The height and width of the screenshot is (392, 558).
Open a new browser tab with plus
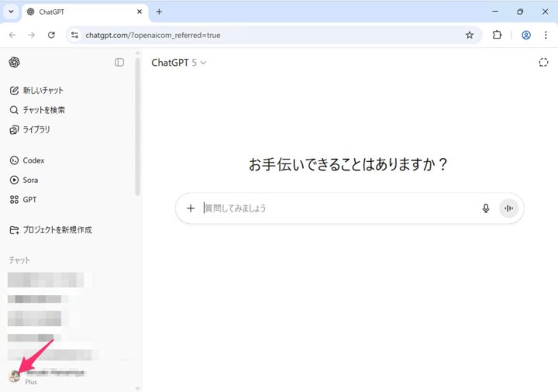coord(159,12)
